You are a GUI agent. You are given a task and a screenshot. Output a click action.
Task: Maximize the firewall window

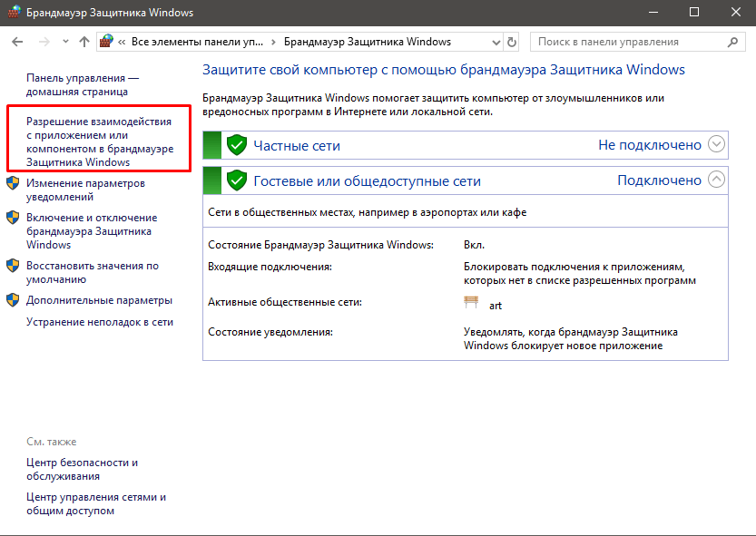(x=694, y=12)
